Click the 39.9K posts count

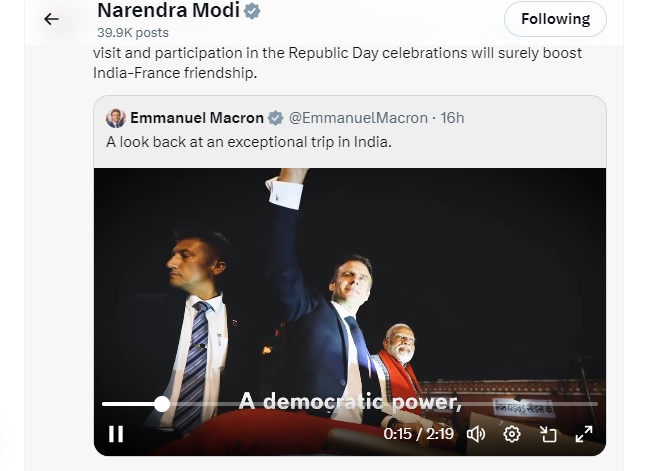[132, 33]
